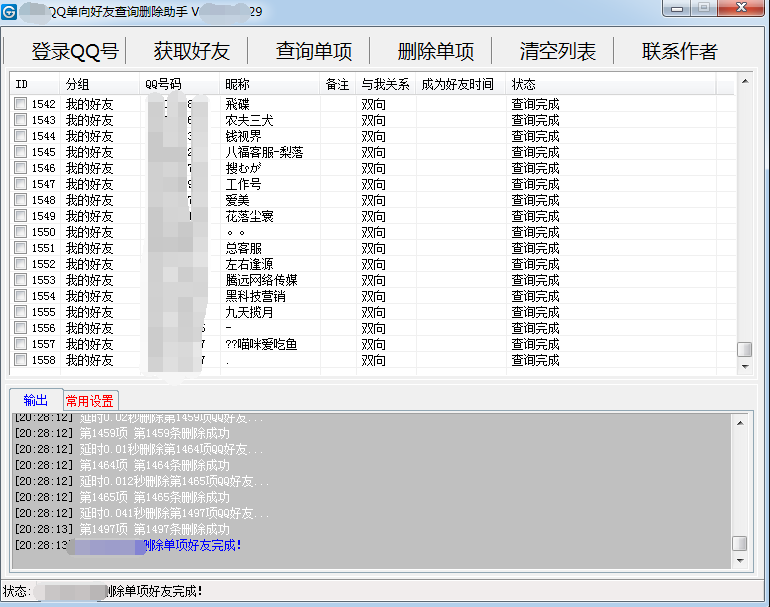Check the box for row 1543
Screen dimensions: 770x607
(21, 120)
